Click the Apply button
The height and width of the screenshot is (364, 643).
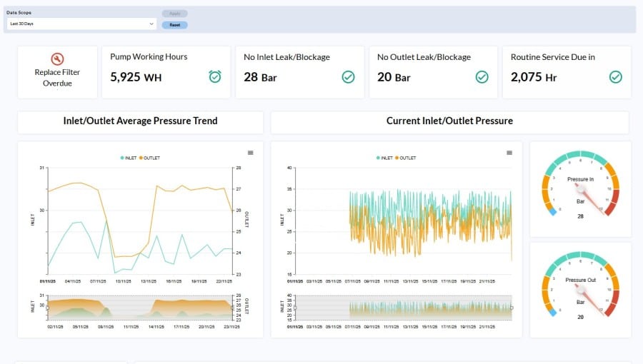[174, 14]
